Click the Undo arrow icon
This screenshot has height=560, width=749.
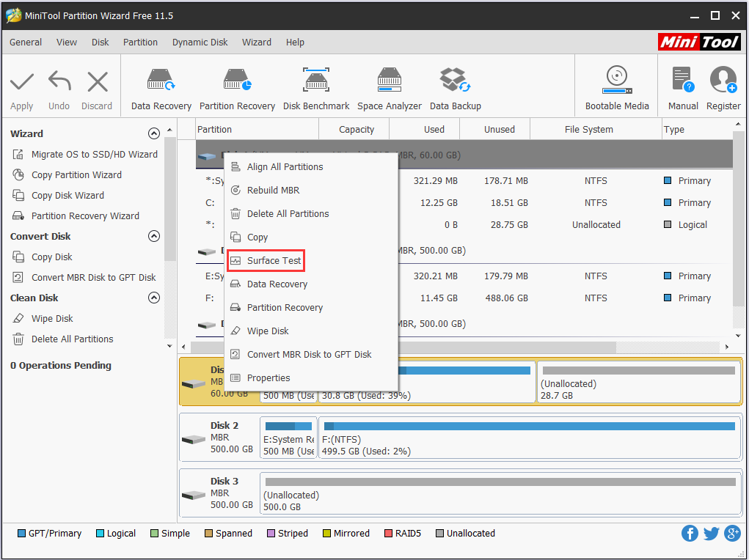[x=59, y=81]
